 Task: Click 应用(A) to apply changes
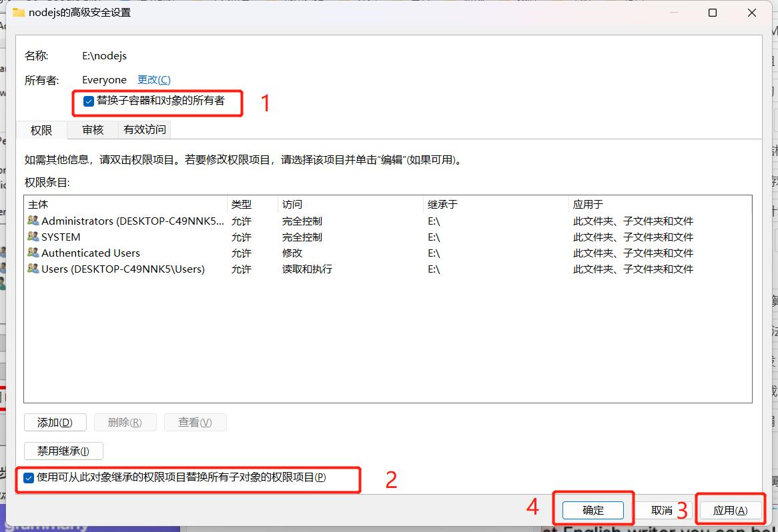729,510
